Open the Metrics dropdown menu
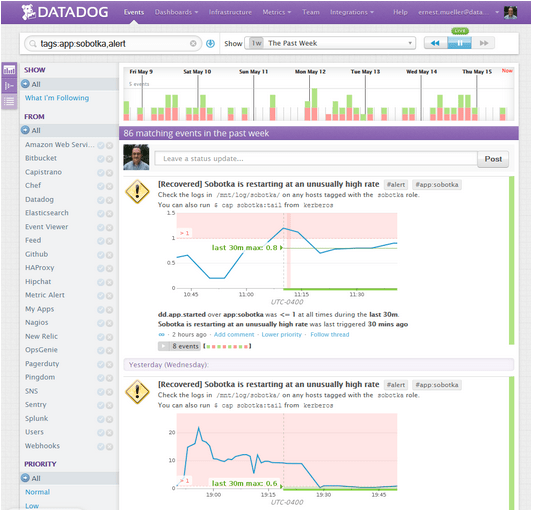This screenshot has width=533, height=512. (277, 12)
